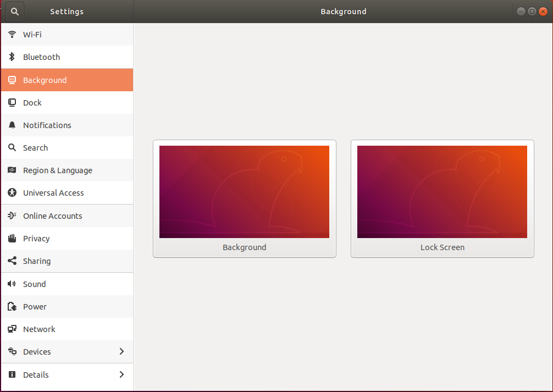Close the Settings window
Image resolution: width=553 pixels, height=392 pixels.
(x=543, y=12)
